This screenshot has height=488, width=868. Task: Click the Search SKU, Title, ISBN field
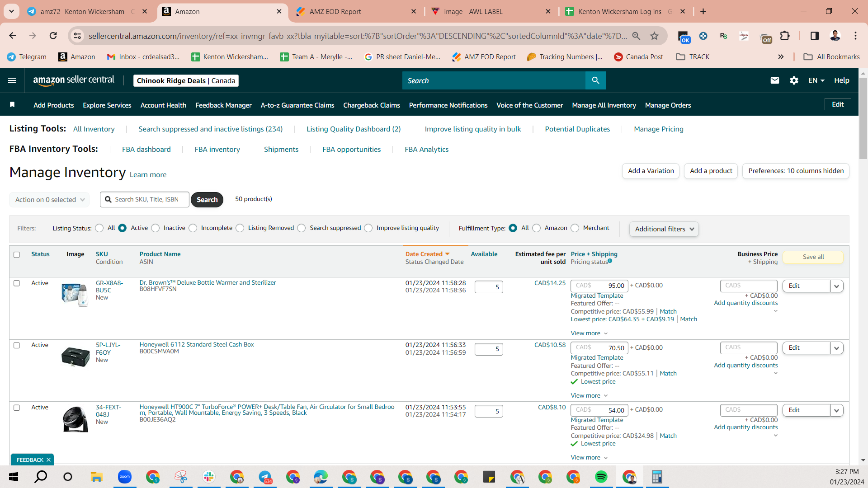click(145, 199)
